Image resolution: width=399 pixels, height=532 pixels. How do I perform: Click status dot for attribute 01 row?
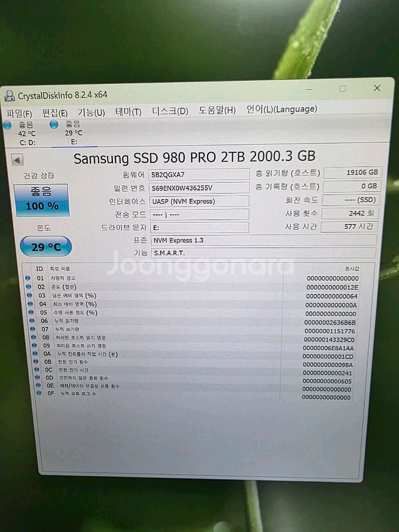(28, 278)
